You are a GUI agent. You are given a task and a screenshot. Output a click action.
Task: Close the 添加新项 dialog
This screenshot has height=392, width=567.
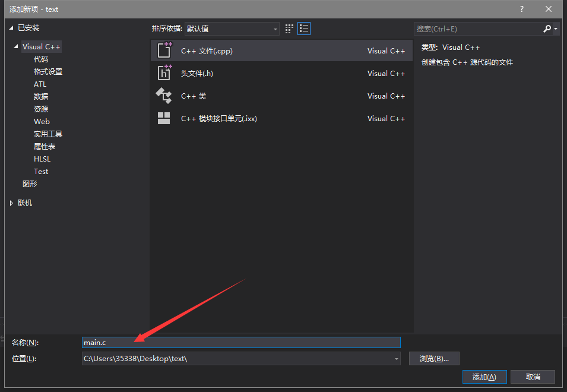tap(549, 9)
